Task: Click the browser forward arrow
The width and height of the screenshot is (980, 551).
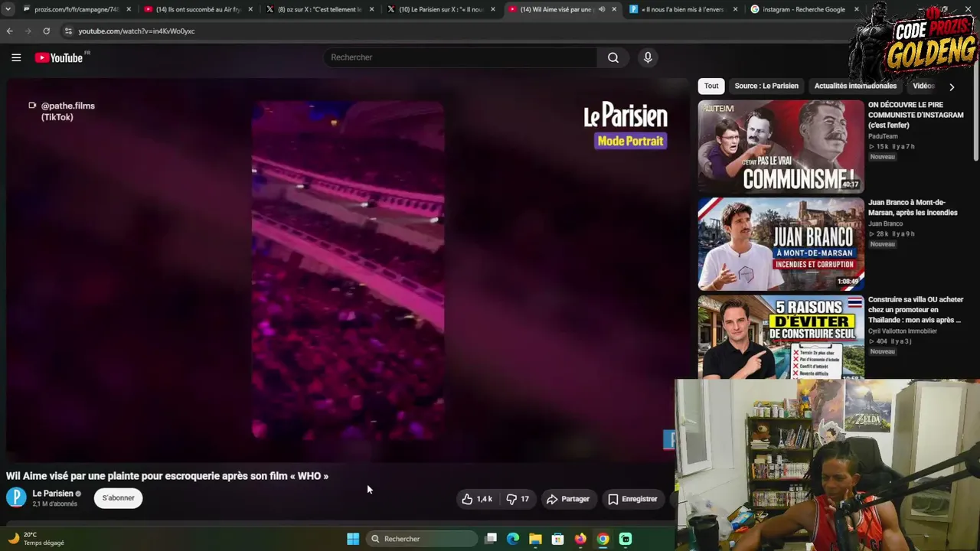Action: tap(28, 31)
